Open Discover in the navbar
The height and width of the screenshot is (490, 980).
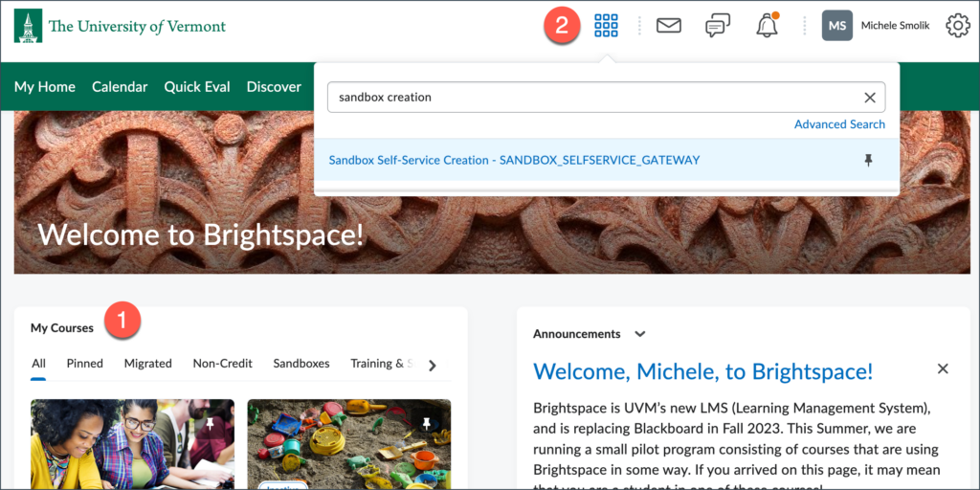[274, 87]
